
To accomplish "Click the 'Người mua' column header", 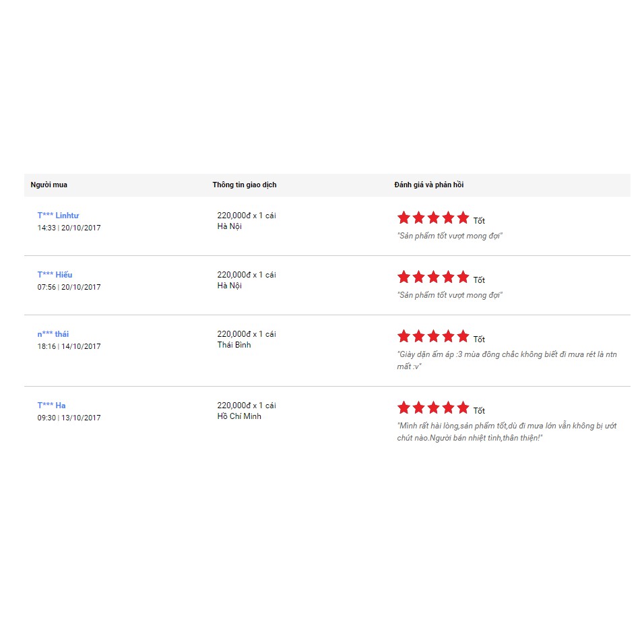I will click(49, 185).
